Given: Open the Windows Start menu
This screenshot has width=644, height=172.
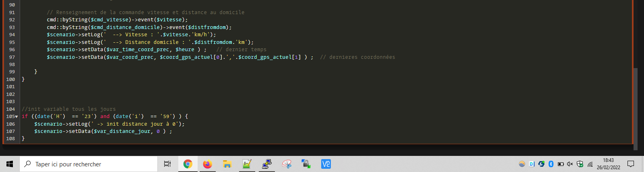Looking at the screenshot, I should tap(10, 164).
